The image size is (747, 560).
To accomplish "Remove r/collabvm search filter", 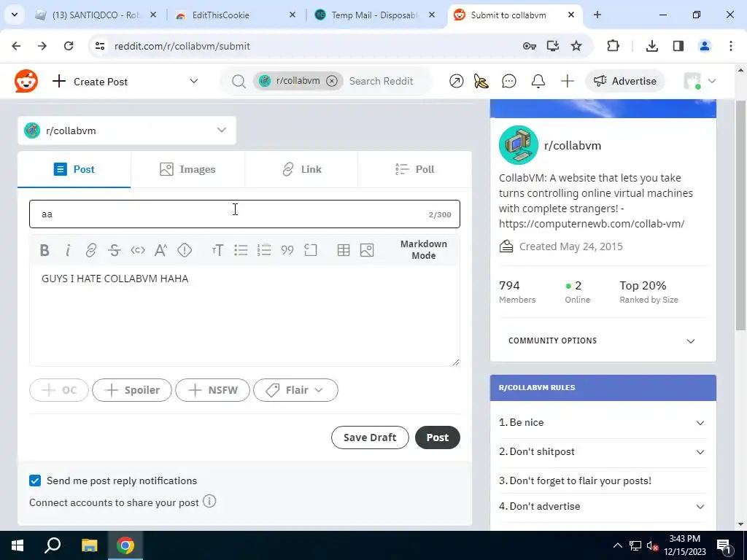I will tap(332, 81).
